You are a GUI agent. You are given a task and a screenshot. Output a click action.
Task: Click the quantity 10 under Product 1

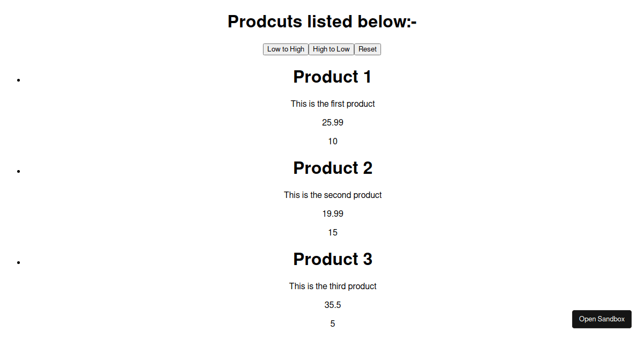[333, 141]
